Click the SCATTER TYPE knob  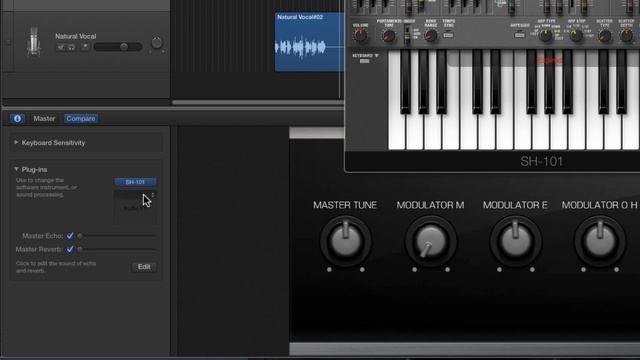click(604, 36)
